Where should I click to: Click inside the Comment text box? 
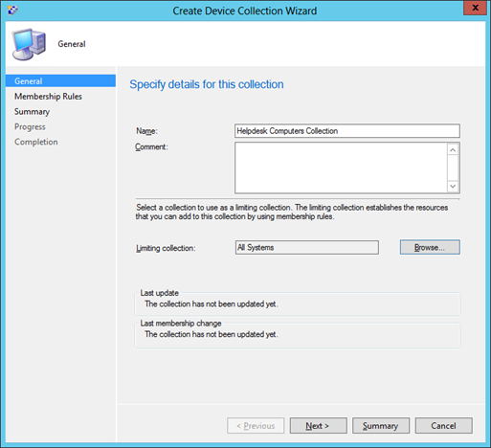341,168
